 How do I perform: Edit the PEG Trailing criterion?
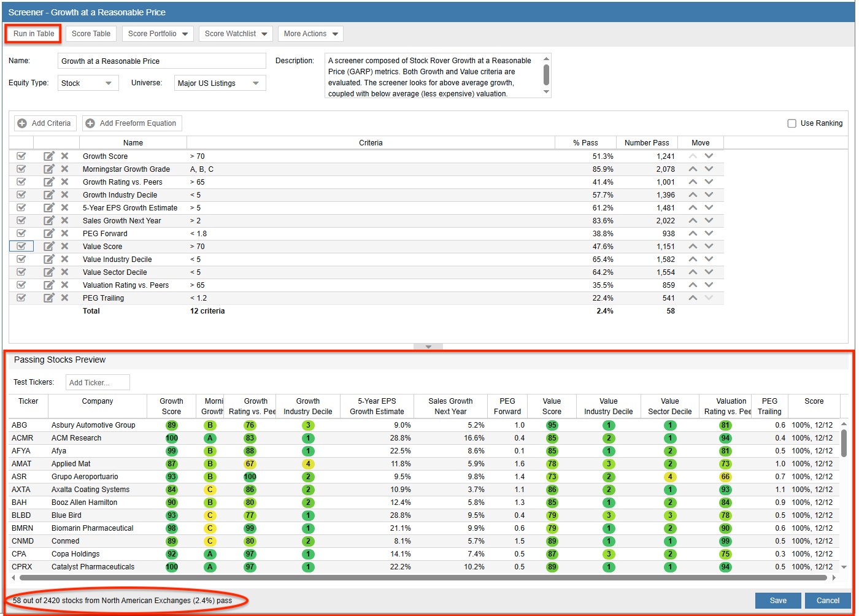(x=49, y=298)
